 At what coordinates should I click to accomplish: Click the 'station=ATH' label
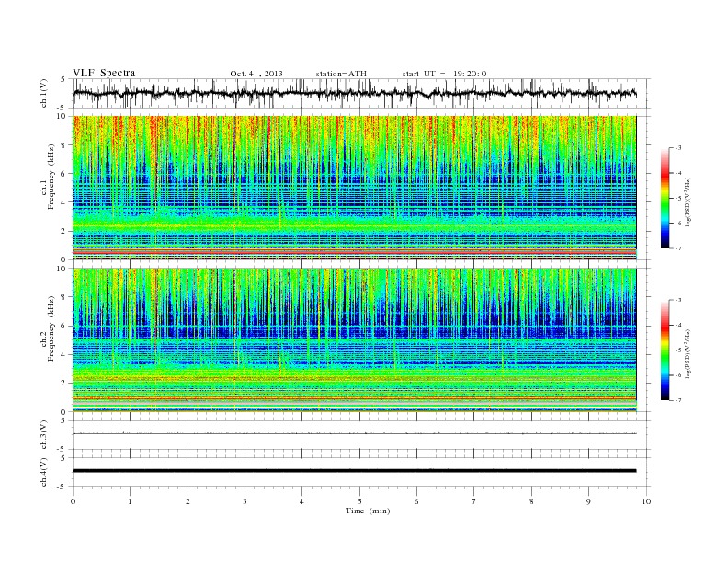341,74
